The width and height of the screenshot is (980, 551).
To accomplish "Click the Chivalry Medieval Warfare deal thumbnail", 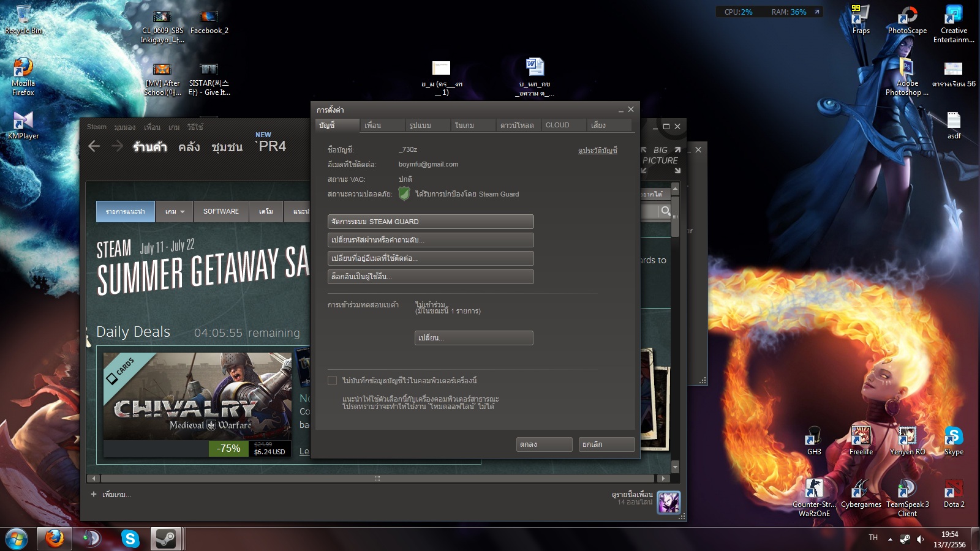I will pos(197,396).
